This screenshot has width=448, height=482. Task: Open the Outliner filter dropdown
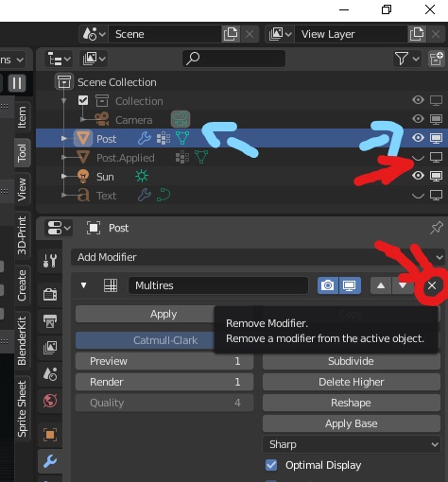click(x=406, y=59)
